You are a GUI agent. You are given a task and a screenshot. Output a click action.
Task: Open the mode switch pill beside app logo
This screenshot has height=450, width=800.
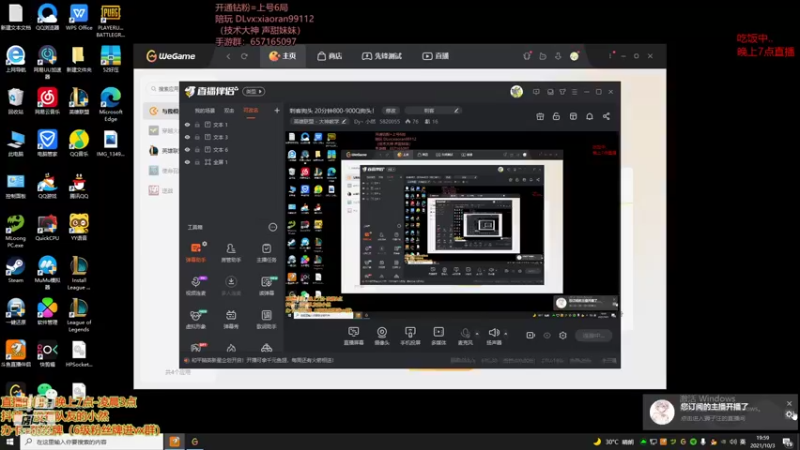point(254,91)
